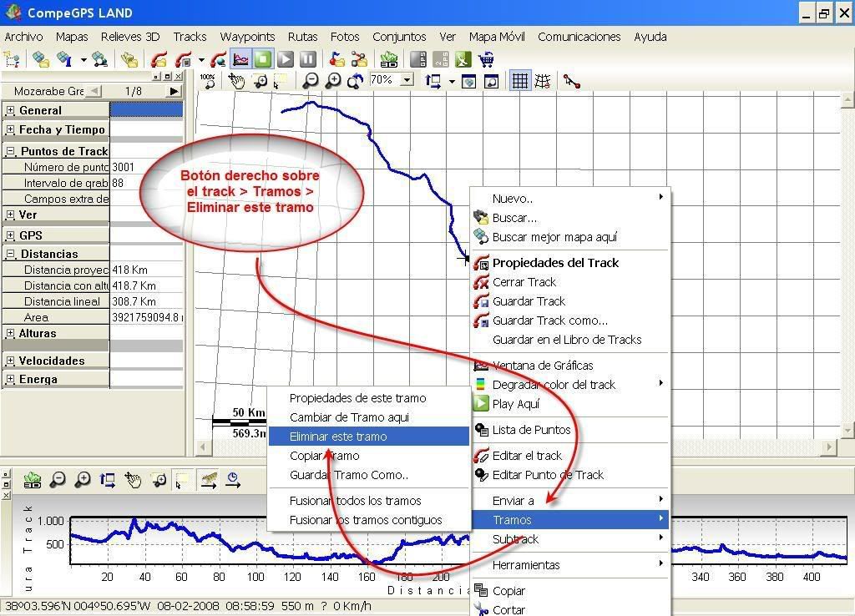855x616 pixels.
Task: Zoom out the map view
Action: [x=311, y=81]
